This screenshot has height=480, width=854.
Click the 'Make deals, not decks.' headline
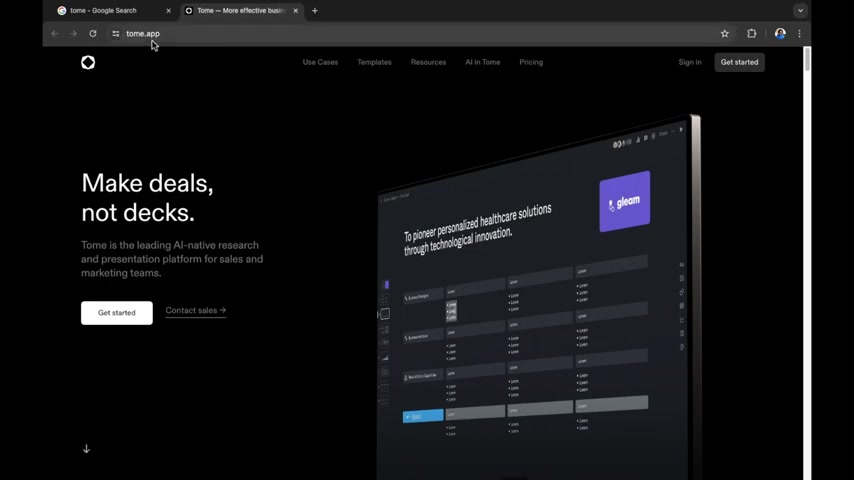pyautogui.click(x=147, y=198)
